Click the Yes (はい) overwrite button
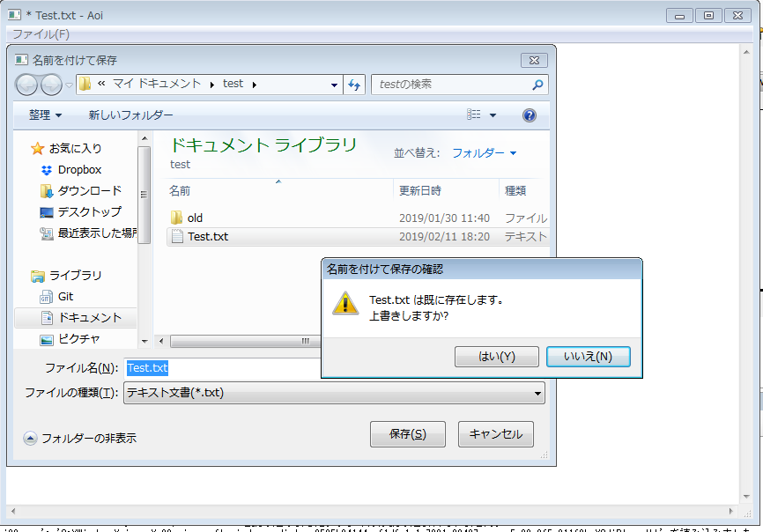This screenshot has height=532, width=763. pos(496,357)
